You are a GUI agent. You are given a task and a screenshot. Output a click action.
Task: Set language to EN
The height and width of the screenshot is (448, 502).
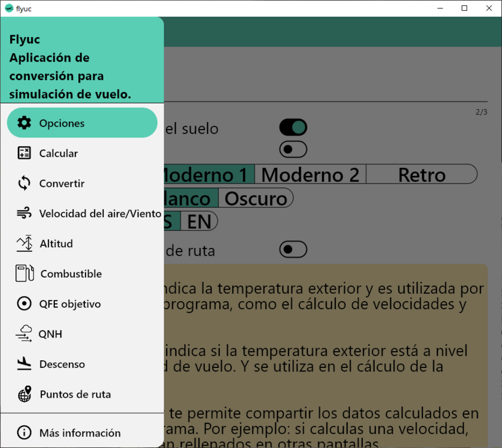click(x=199, y=222)
